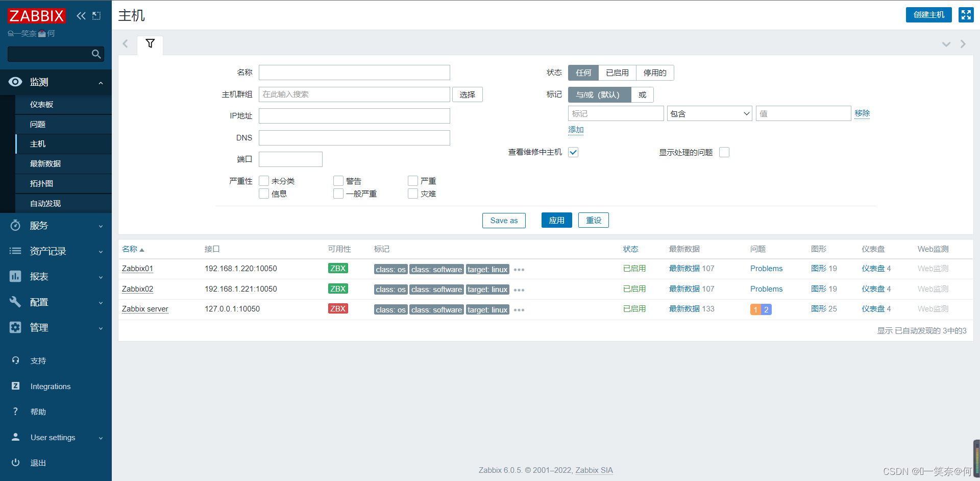The image size is (980, 481).
Task: Click 选择 to choose host groups
Action: [467, 94]
